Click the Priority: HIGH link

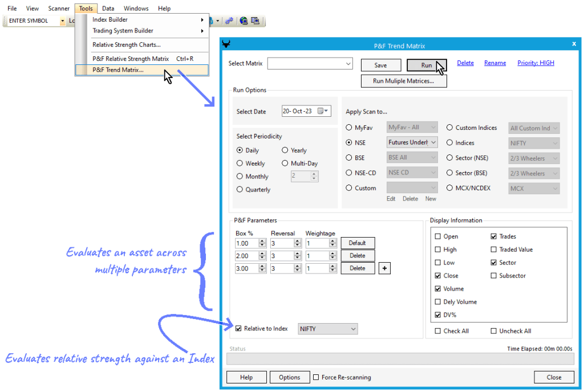(536, 63)
